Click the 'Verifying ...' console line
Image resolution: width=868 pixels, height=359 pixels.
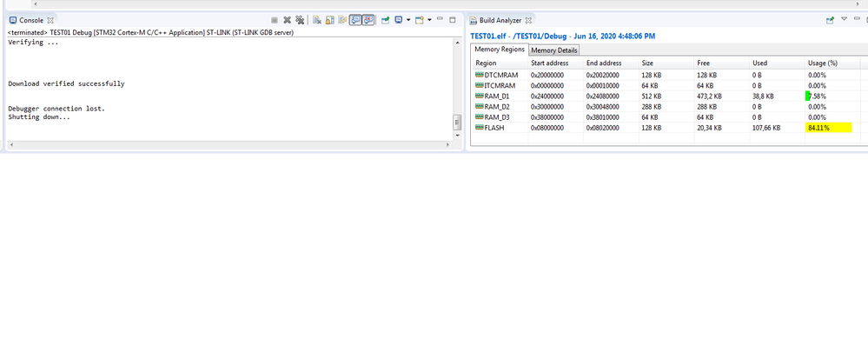click(x=33, y=43)
